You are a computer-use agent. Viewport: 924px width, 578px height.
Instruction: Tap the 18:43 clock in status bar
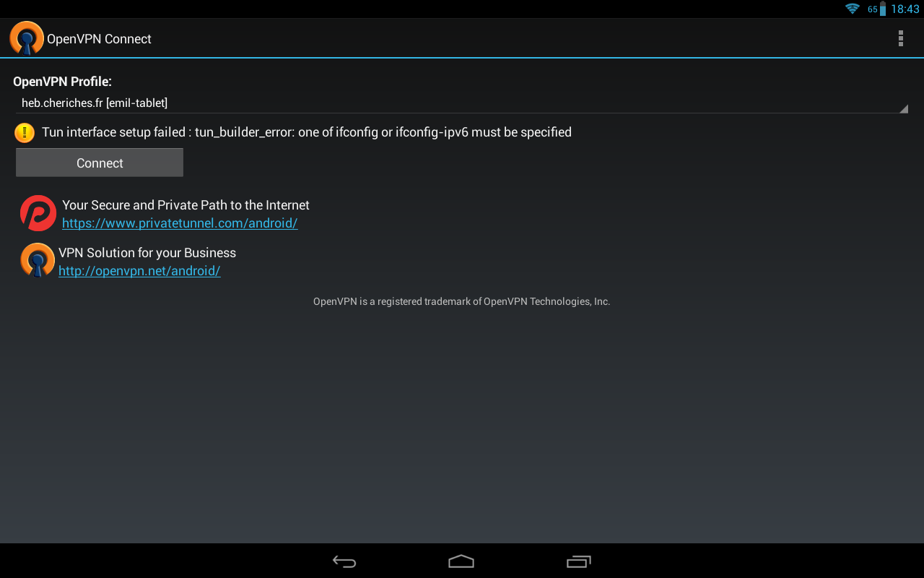pyautogui.click(x=905, y=9)
